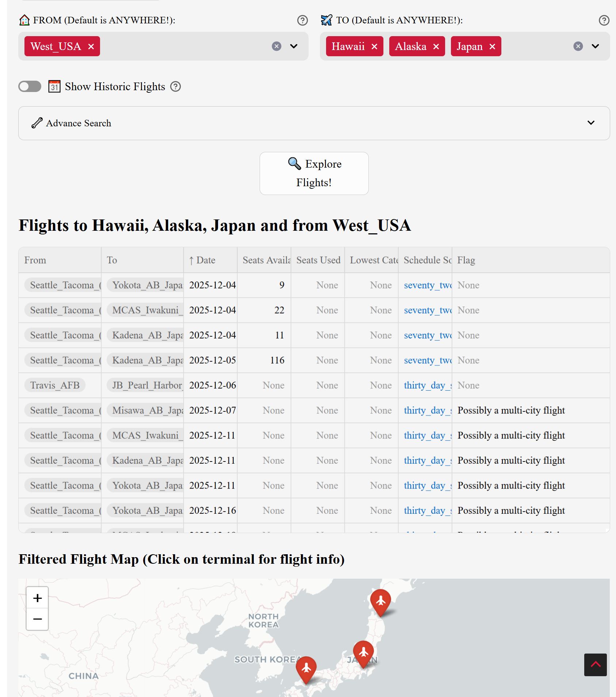Open schedule link for Travis_AFB flight

point(428,386)
